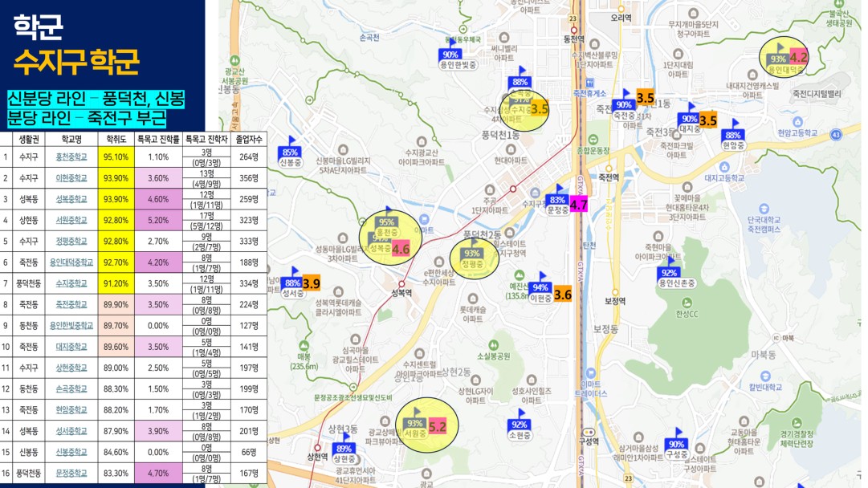Click the 내대지건영캐스빌 아파트 pin
Viewport: 868px width, 488px height.
click(x=752, y=75)
